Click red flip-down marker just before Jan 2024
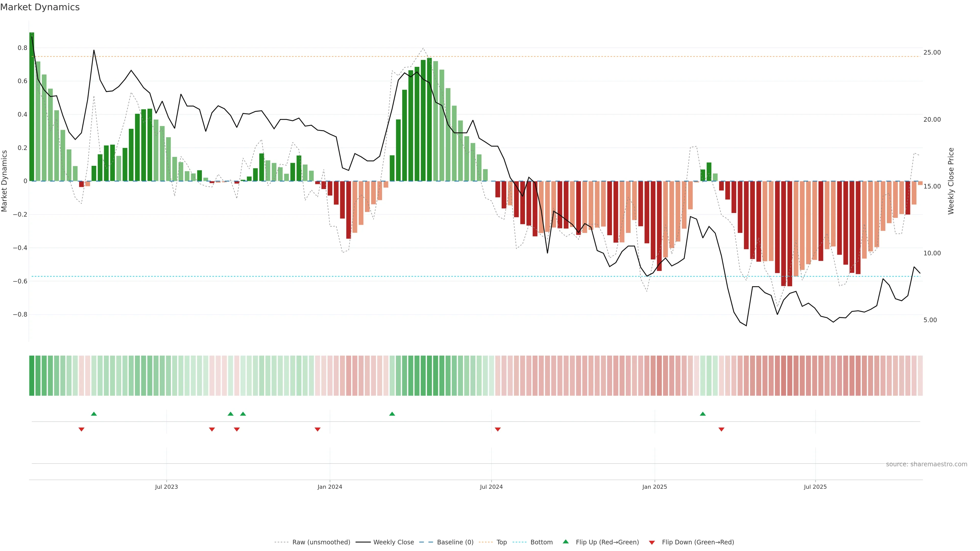 (318, 429)
